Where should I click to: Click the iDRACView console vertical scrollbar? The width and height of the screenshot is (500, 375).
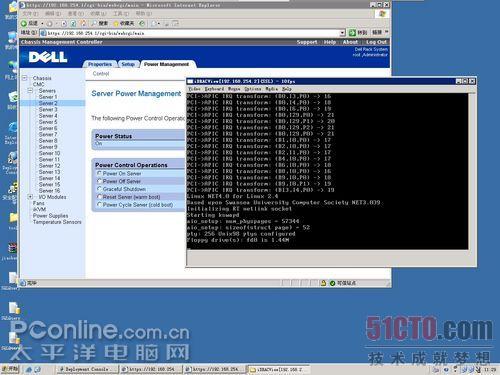pyautogui.click(x=472, y=171)
